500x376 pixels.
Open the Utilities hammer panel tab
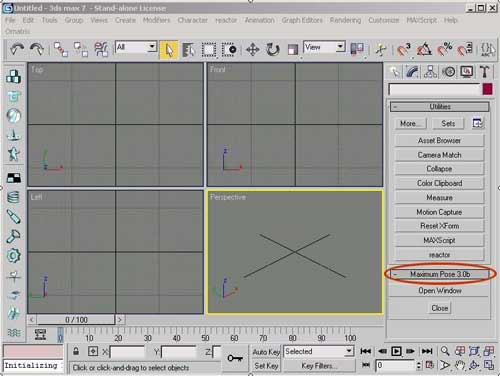tap(484, 72)
